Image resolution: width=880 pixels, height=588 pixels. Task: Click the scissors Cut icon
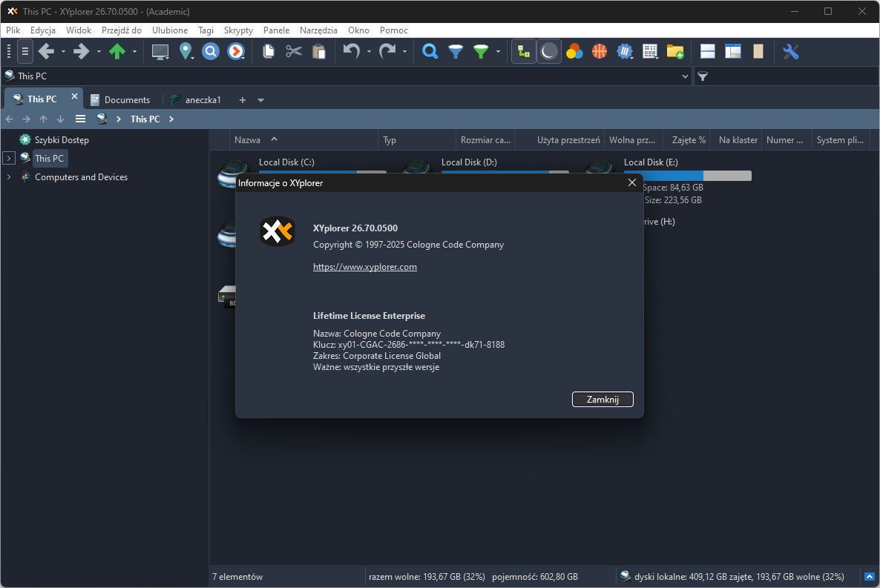click(293, 52)
